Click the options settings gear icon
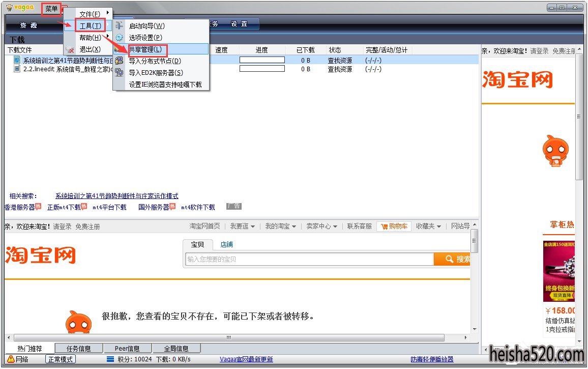588x369 pixels. point(119,38)
